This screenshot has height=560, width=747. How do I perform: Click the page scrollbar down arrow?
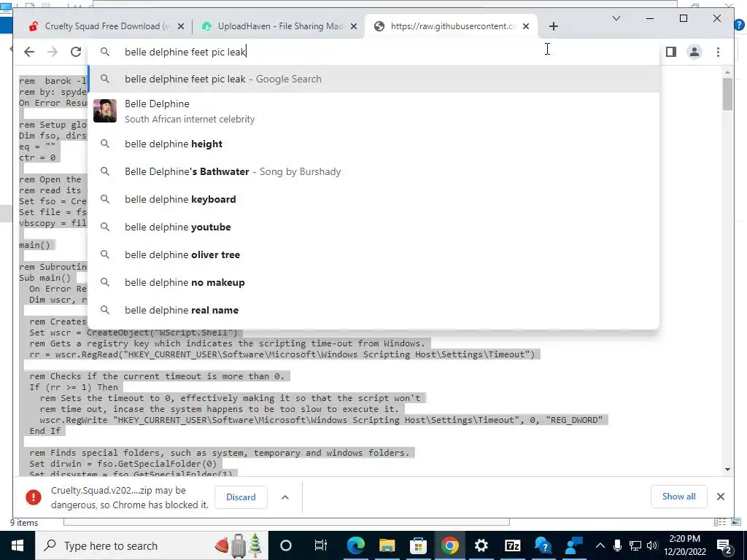pos(727,470)
